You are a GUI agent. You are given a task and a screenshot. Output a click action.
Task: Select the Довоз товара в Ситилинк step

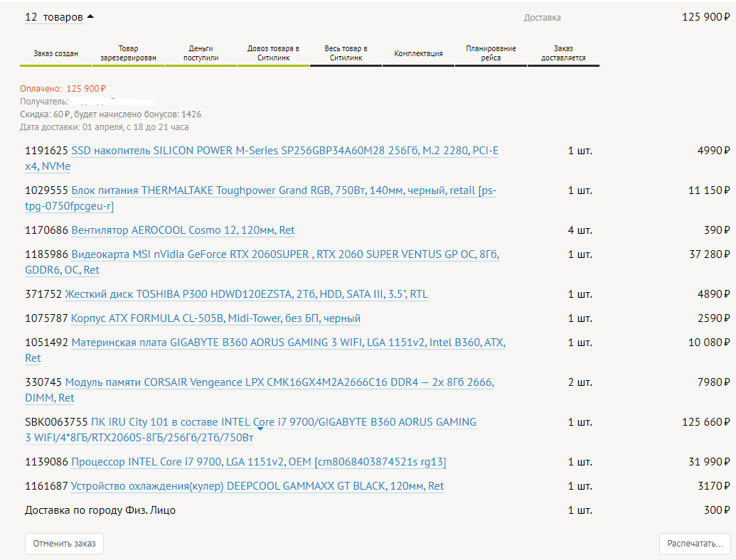click(273, 53)
